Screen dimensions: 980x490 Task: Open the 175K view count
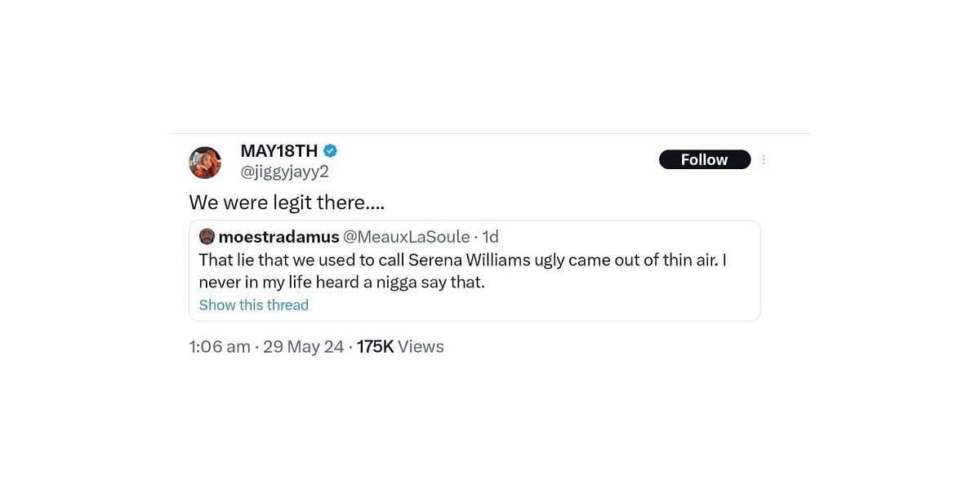[376, 346]
